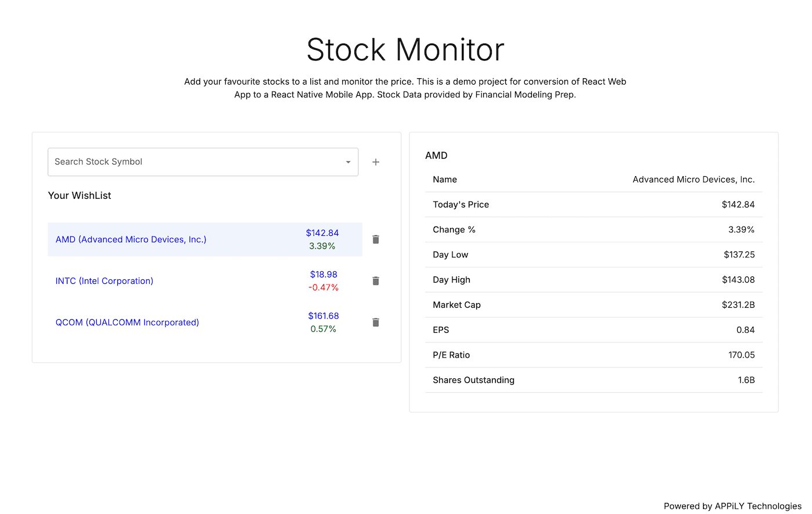Click the trash icon next to AMD
812x514 pixels.
tap(375, 239)
